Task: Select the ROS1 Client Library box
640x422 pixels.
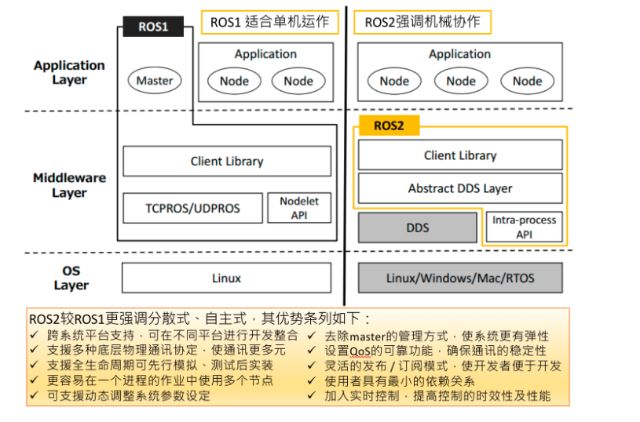Action: pos(227,161)
